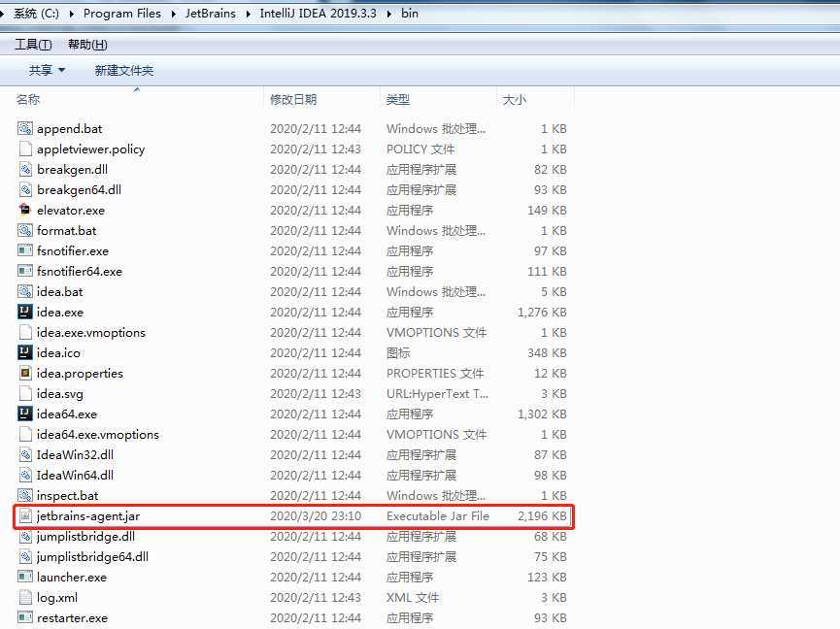Select the file name idea.properties
Screen dimensions: 840x629
[80, 373]
